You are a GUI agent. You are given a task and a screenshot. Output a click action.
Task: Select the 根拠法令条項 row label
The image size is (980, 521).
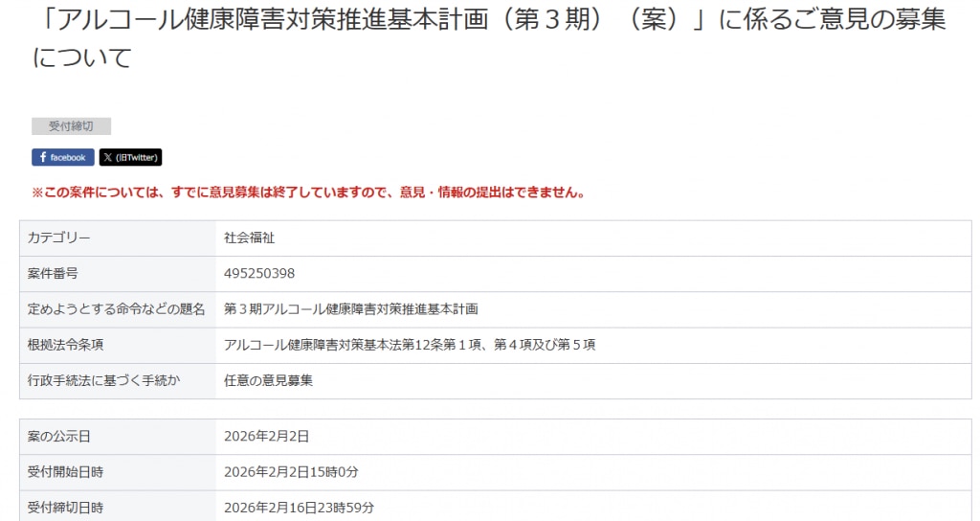66,344
